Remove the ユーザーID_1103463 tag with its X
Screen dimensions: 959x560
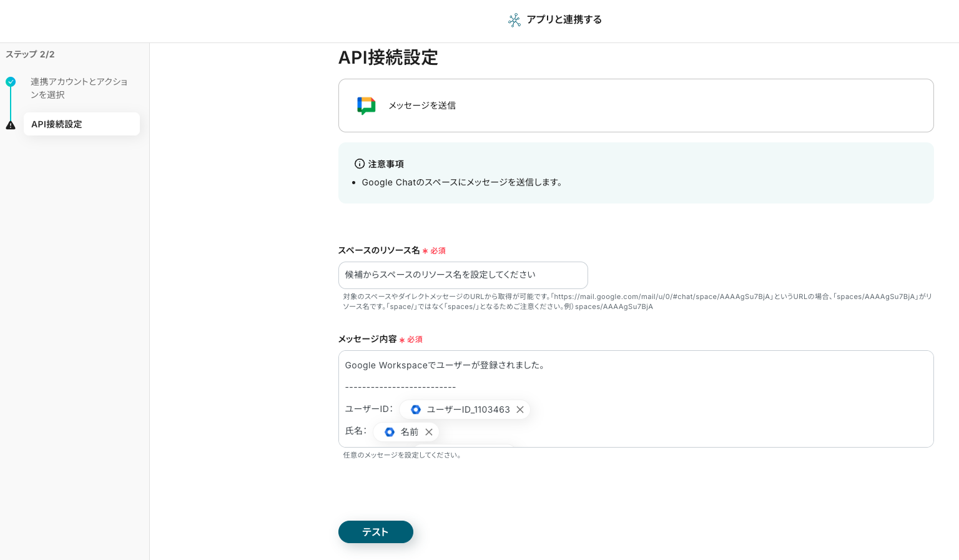tap(520, 410)
